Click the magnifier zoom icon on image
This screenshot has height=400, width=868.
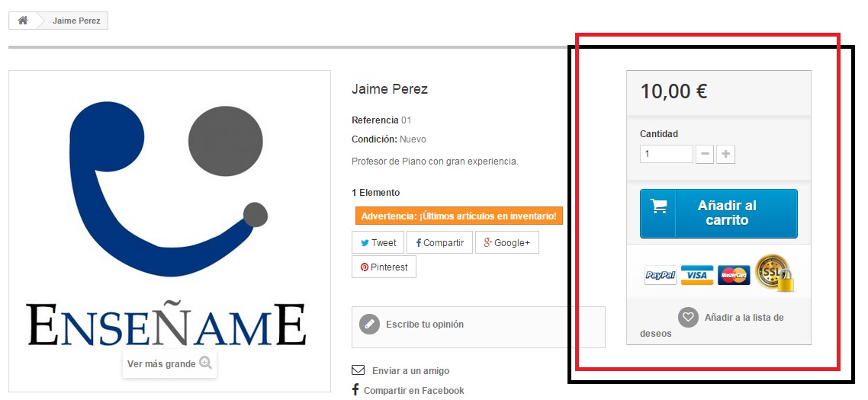[206, 363]
